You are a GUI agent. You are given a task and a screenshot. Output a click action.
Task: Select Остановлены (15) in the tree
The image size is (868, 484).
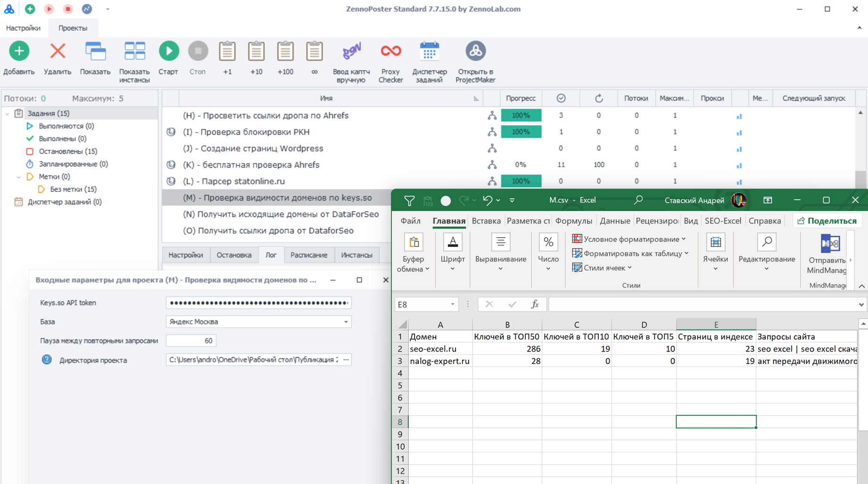68,151
